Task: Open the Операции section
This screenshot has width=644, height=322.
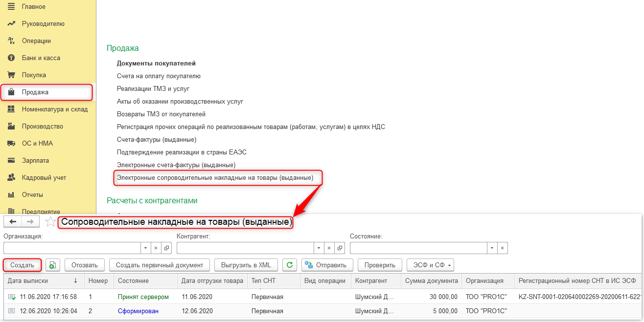Action: [x=36, y=41]
